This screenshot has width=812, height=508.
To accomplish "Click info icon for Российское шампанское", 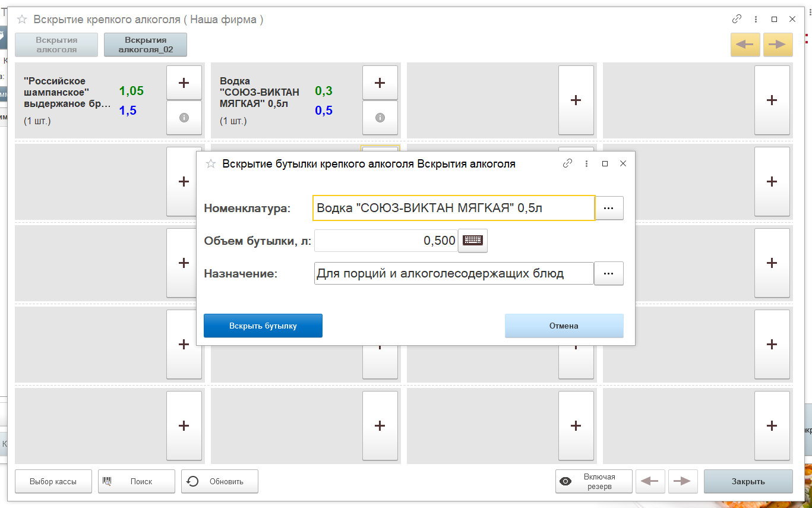I will coord(184,118).
